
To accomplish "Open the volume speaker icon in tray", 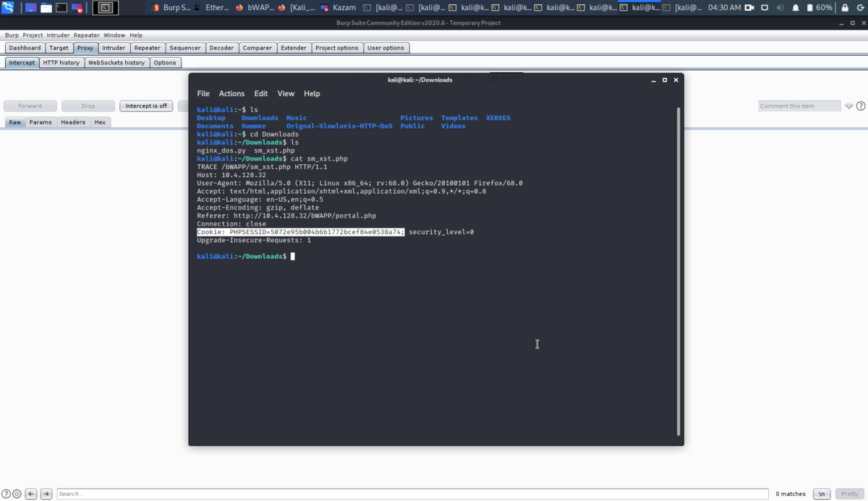I will [780, 8].
